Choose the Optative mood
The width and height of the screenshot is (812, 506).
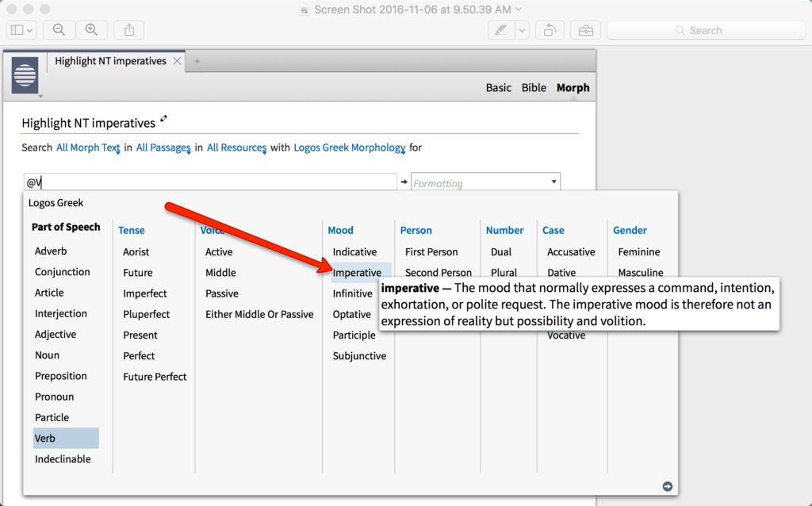[352, 314]
